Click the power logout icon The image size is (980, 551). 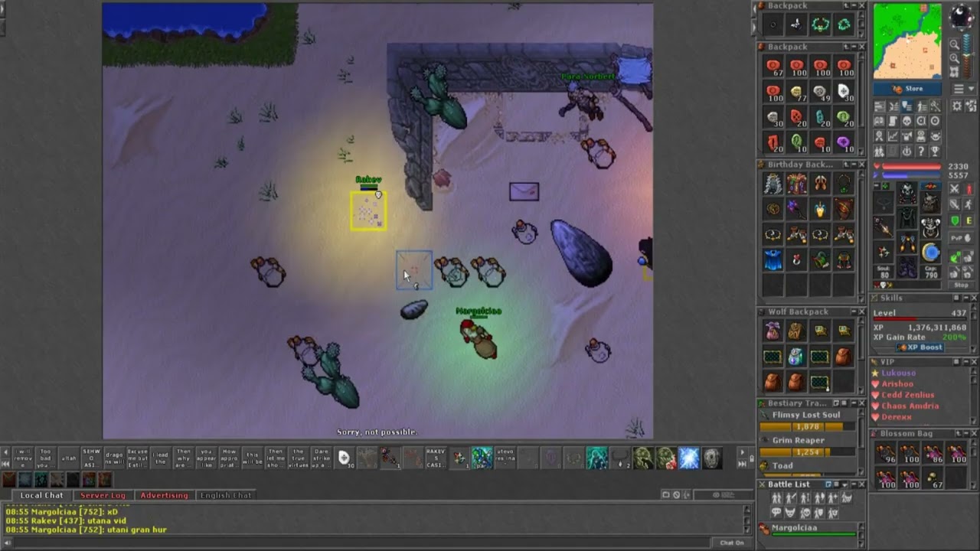[907, 151]
